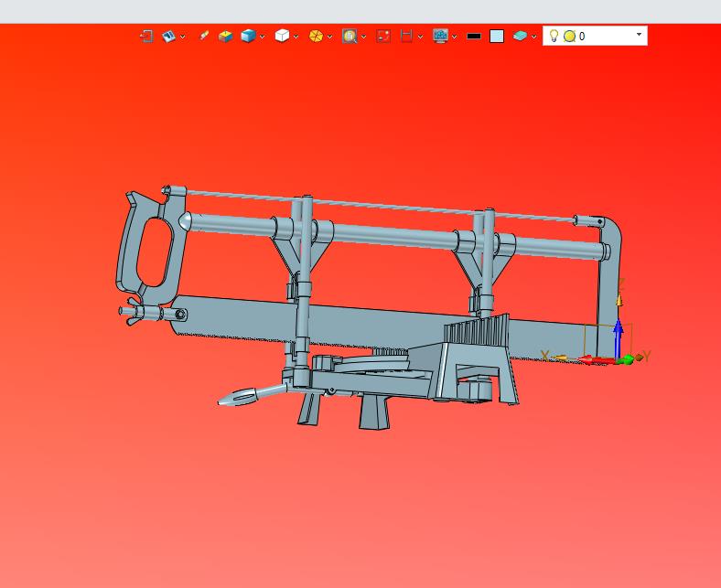The image size is (721, 588).
Task: Select the paintbrush appearance tool
Action: click(x=204, y=36)
